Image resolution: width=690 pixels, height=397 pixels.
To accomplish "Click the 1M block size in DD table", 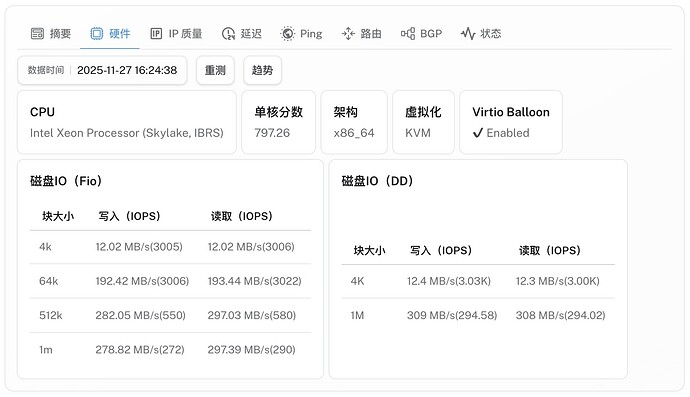I will 357,315.
